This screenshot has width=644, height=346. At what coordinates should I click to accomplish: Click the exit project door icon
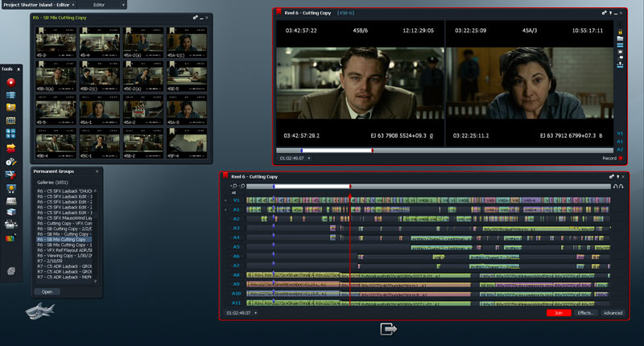(390, 329)
